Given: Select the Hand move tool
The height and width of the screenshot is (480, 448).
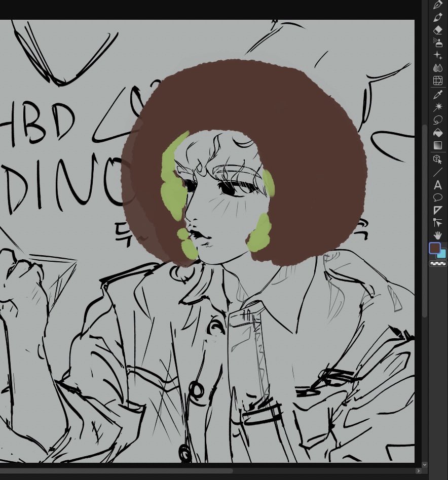Looking at the screenshot, I should point(438,235).
